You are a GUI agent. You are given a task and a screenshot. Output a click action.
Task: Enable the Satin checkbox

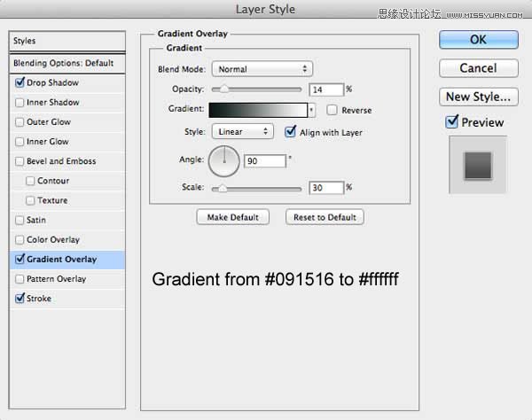coord(20,221)
